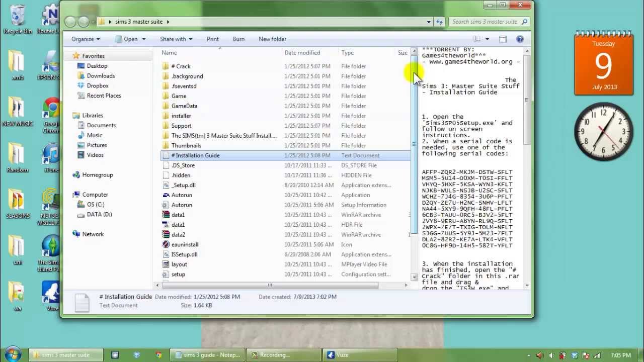Image resolution: width=644 pixels, height=362 pixels.
Task: Switch to Vuze taskbar item
Action: click(x=360, y=355)
